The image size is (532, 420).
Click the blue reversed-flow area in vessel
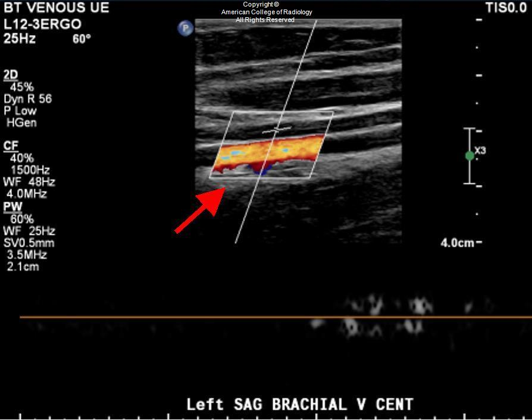click(261, 169)
